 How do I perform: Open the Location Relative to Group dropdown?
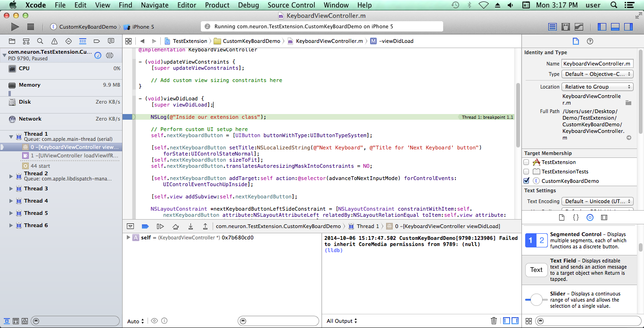pyautogui.click(x=597, y=87)
